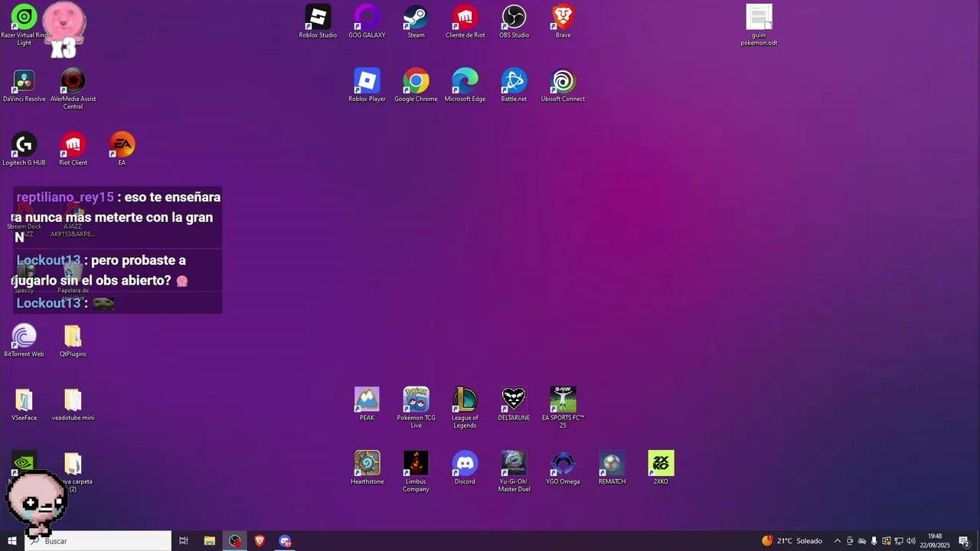Select the League of Legends icon
The width and height of the screenshot is (980, 551).
465,408
